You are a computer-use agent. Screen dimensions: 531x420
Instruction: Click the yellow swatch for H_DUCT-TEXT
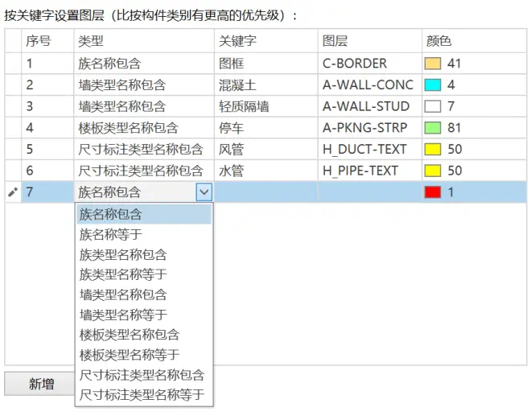(x=433, y=149)
